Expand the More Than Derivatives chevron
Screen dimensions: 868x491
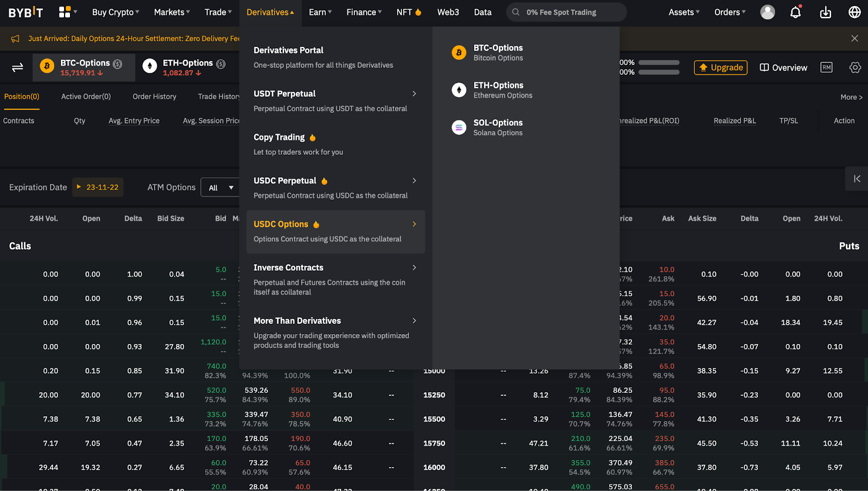[414, 321]
